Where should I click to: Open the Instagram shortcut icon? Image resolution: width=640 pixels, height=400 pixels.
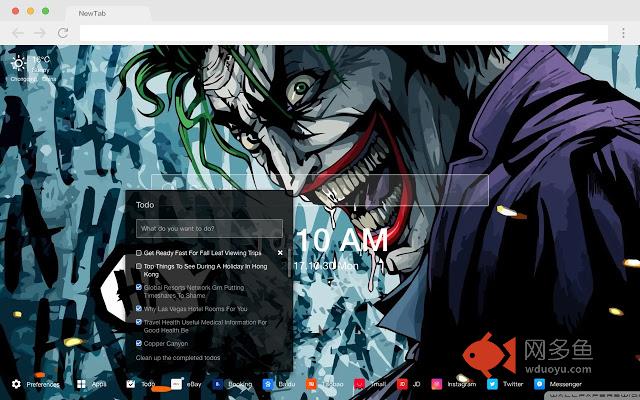point(436,384)
